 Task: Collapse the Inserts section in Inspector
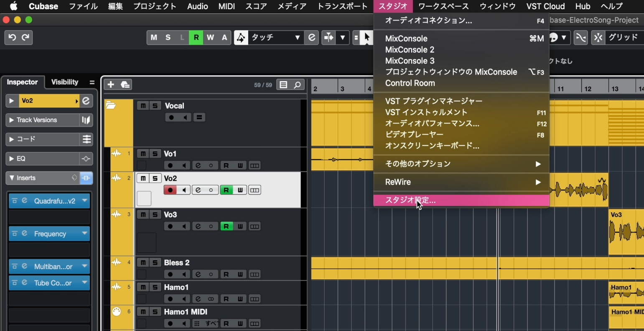pyautogui.click(x=12, y=178)
